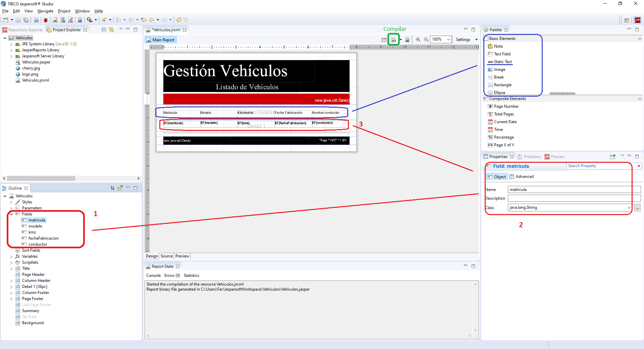This screenshot has height=349, width=644.
Task: Open the Settings button in editor toolbar
Action: coord(463,40)
